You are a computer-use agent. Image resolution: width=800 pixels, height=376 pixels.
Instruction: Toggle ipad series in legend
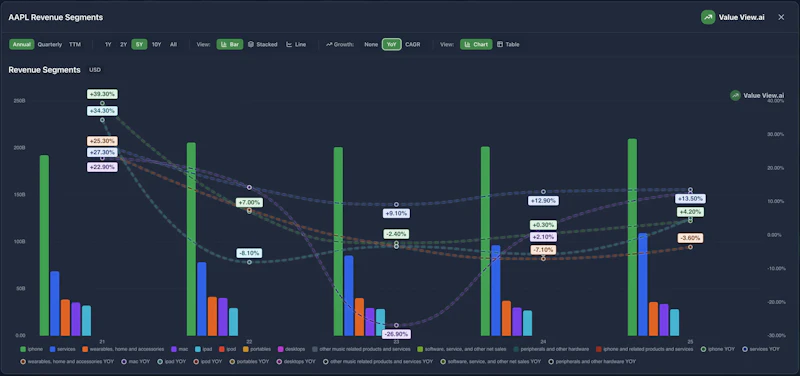(203, 349)
